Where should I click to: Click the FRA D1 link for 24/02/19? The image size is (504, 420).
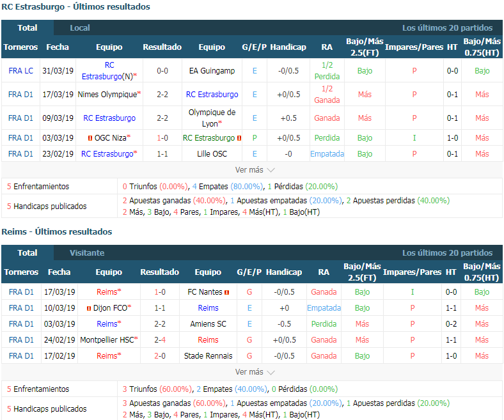coord(21,339)
